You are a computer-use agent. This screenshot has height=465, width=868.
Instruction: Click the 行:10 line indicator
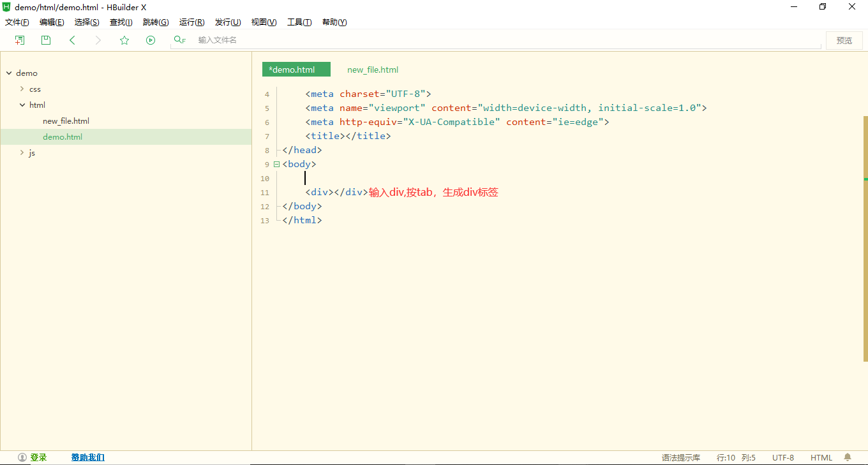click(726, 457)
